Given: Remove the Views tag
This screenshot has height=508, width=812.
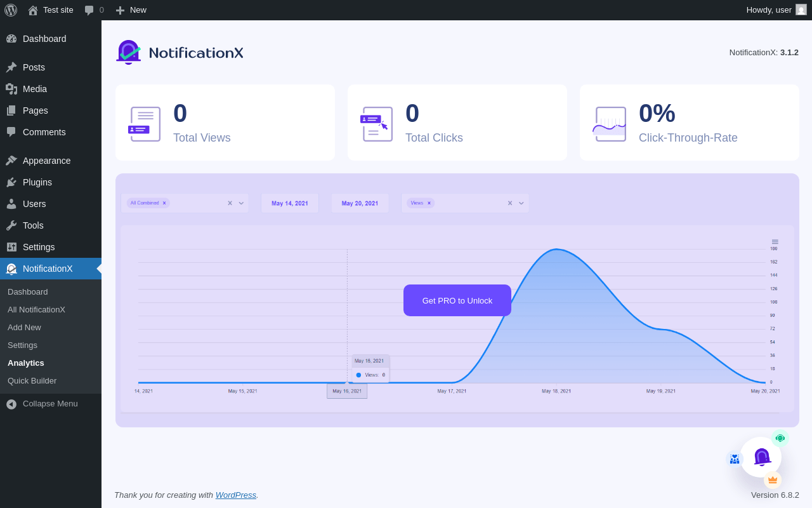Looking at the screenshot, I should coord(429,203).
